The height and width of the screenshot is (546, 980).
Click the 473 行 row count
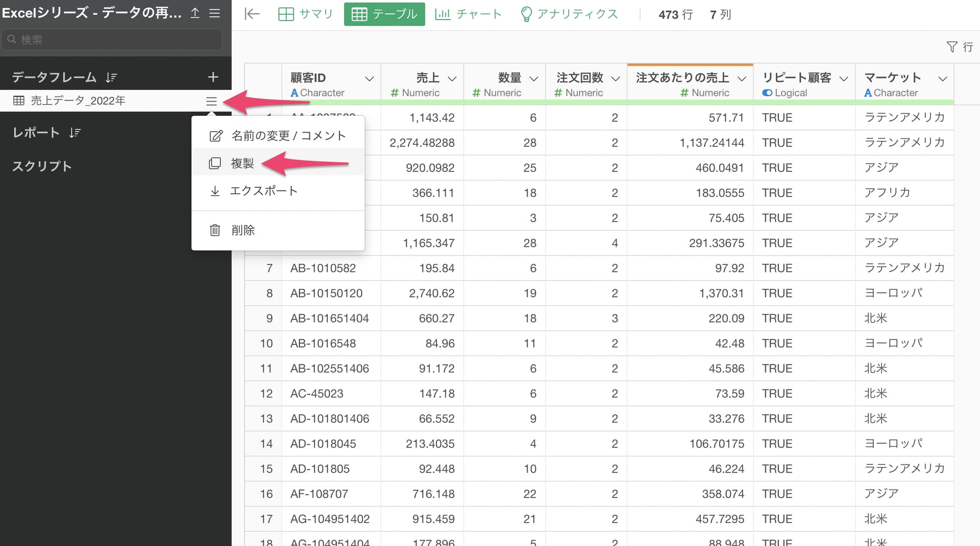[675, 14]
